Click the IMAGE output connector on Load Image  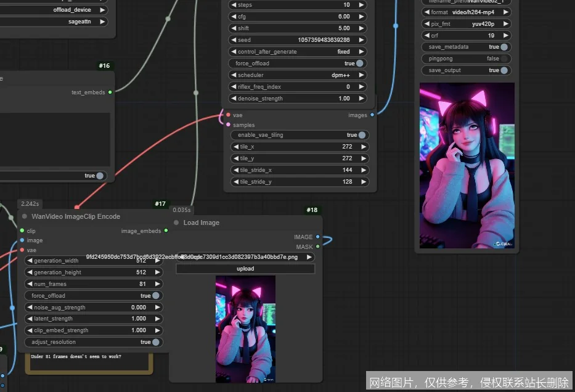click(x=317, y=237)
